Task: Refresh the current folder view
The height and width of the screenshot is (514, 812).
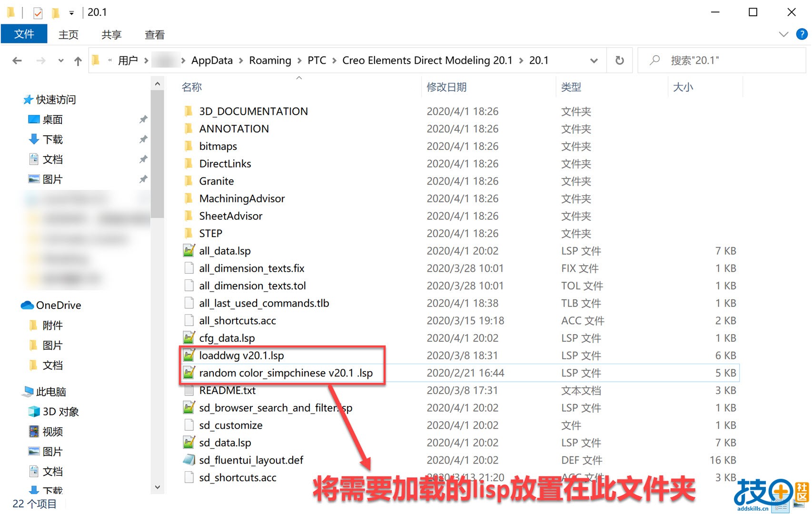Action: click(x=620, y=60)
